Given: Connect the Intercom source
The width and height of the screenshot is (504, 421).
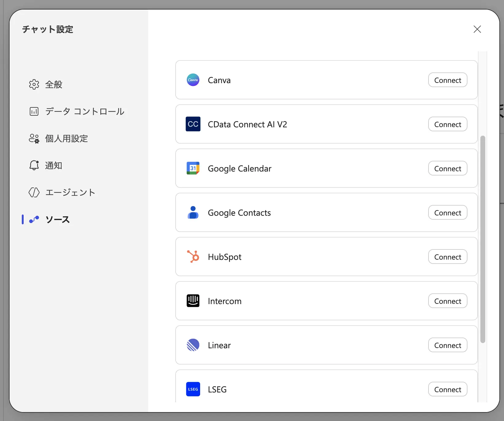Looking at the screenshot, I should pos(448,301).
